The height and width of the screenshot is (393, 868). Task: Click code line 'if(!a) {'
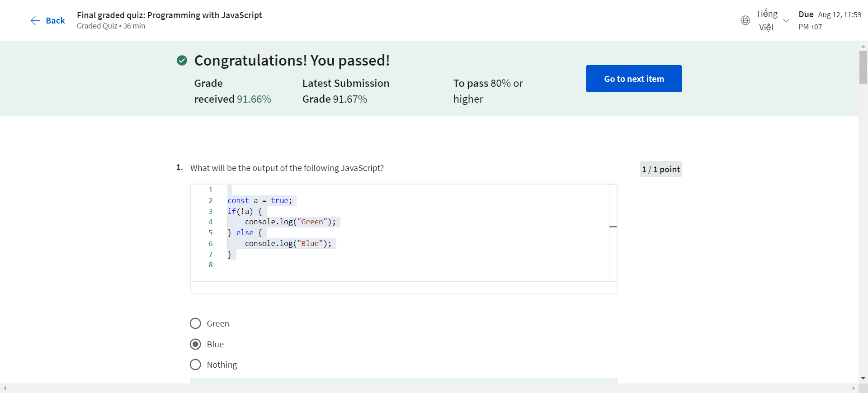pyautogui.click(x=245, y=211)
